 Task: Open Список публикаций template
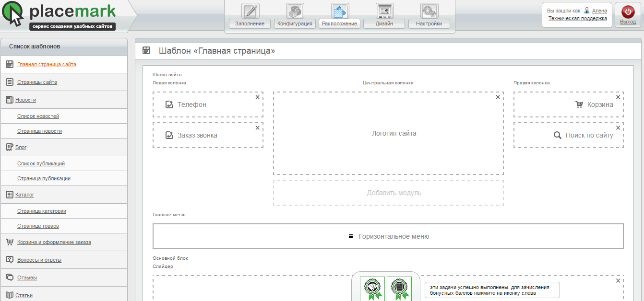[x=41, y=164]
